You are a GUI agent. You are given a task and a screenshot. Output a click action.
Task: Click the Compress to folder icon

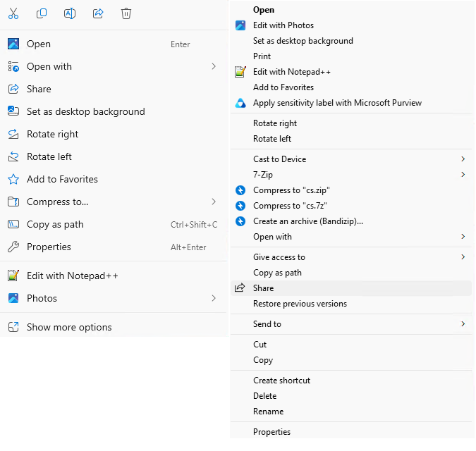tap(13, 202)
